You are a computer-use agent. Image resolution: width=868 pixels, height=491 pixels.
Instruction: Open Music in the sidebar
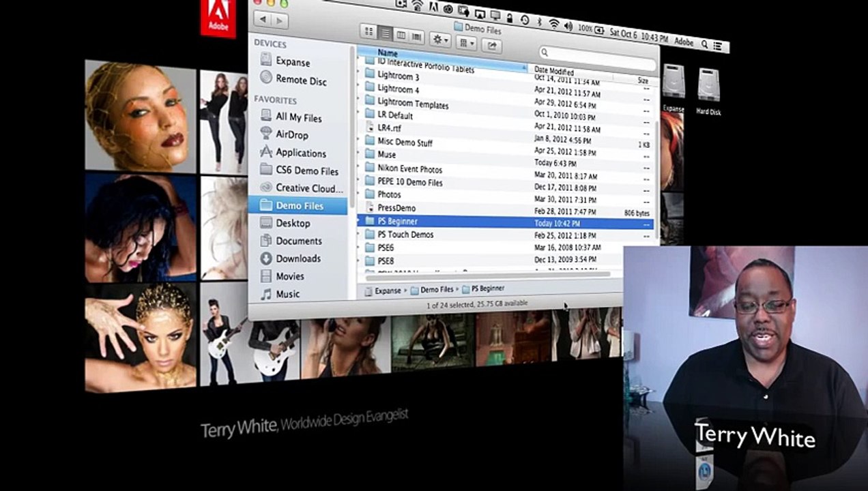tap(287, 294)
